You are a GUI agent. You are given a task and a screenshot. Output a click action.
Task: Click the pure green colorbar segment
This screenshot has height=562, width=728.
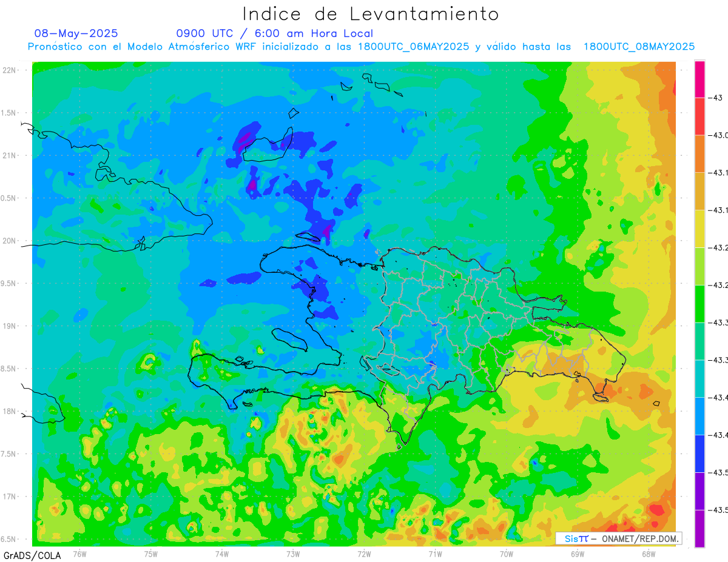699,304
